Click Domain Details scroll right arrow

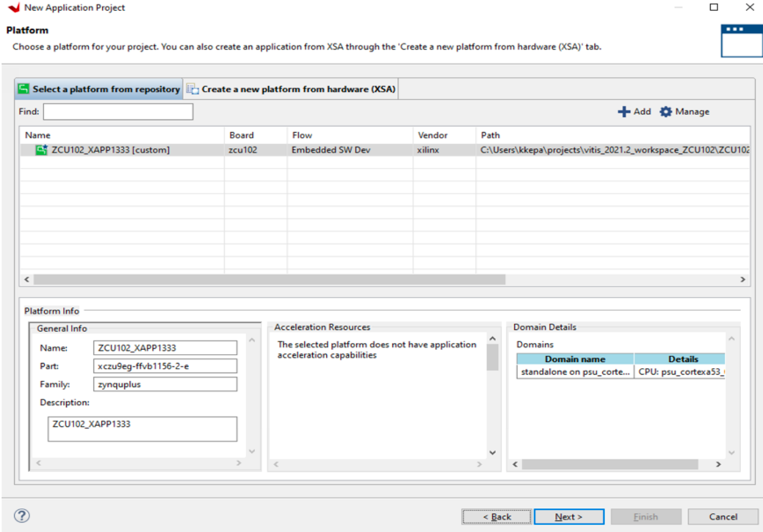coord(718,464)
